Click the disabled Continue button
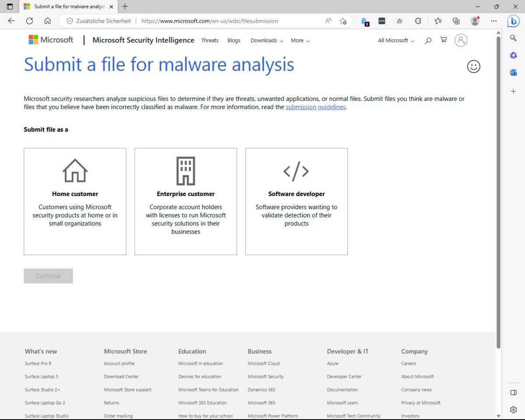 (x=49, y=276)
